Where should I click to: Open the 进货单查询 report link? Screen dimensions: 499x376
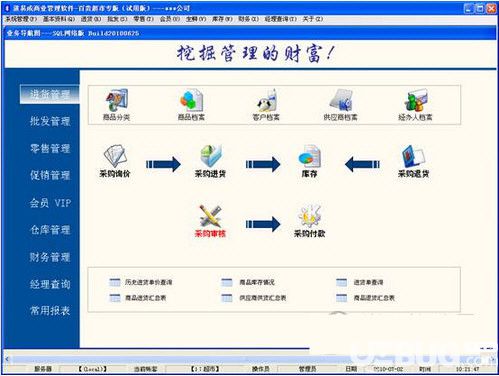[x=368, y=282]
